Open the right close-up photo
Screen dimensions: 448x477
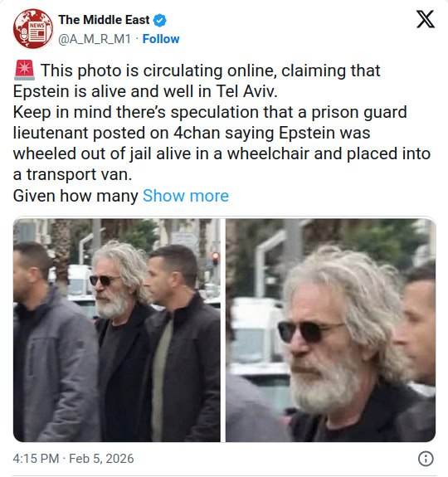pyautogui.click(x=330, y=330)
